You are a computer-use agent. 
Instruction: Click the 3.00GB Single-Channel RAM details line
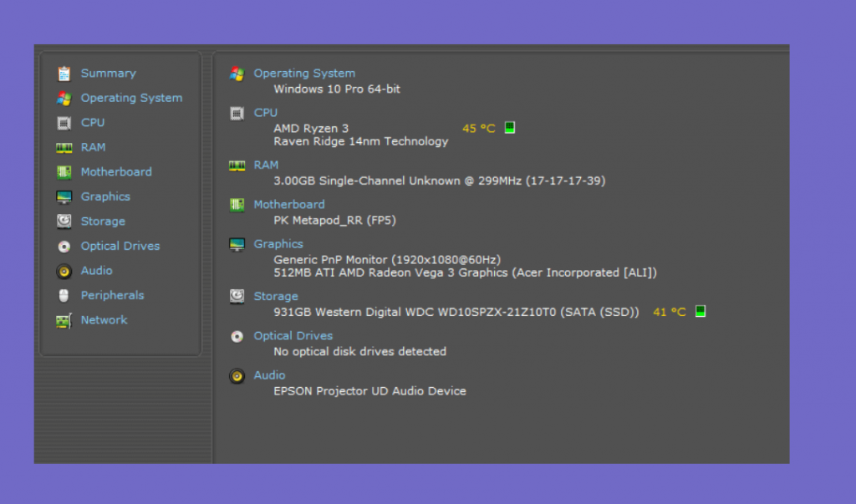click(440, 181)
